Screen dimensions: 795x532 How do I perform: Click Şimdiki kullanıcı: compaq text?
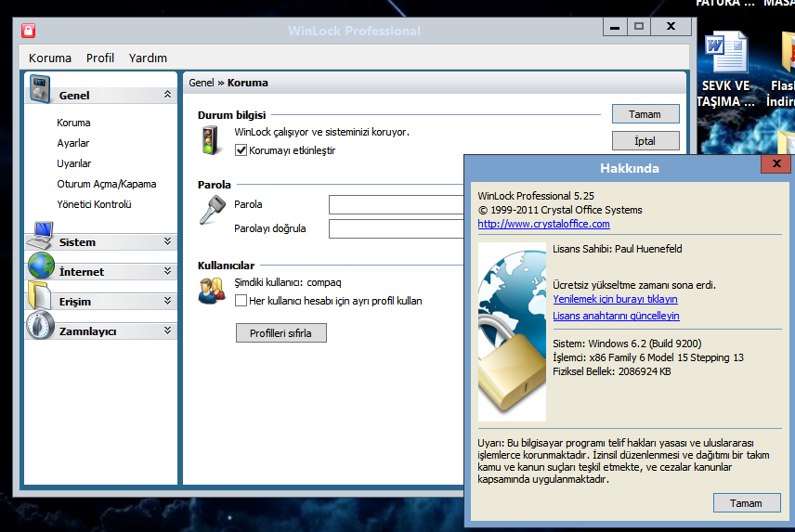click(288, 282)
